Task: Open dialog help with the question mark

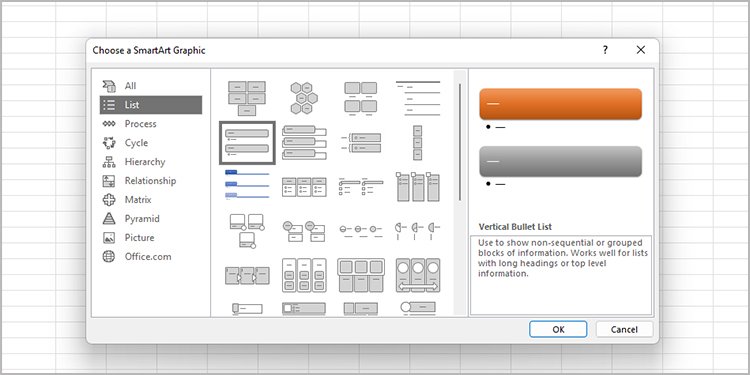Action: [605, 50]
